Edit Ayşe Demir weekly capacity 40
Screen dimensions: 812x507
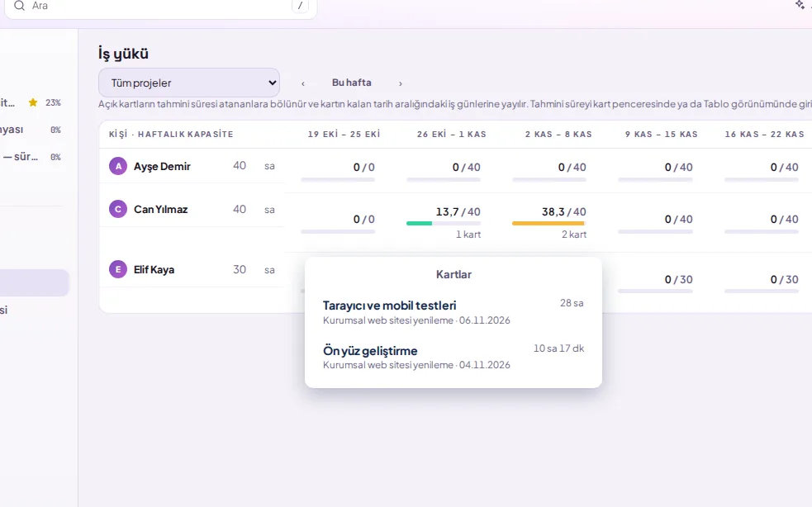[240, 166]
